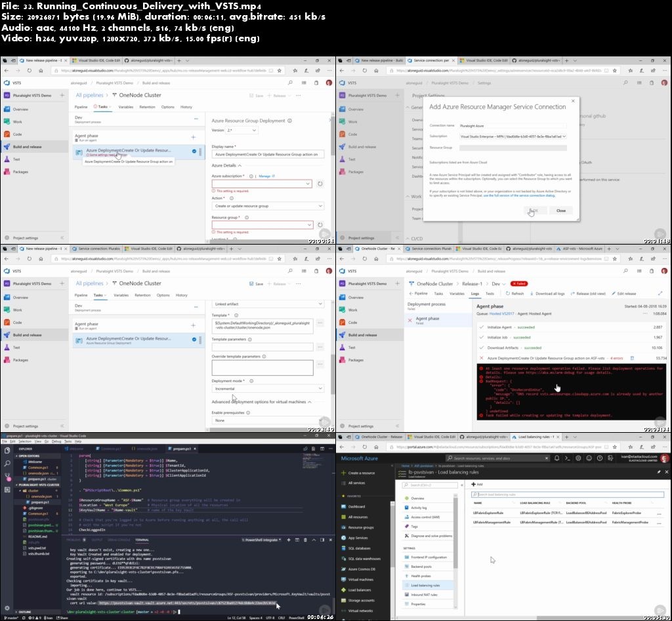This screenshot has height=621, width=672.
Task: Open the Hosted VS2017 queue link
Action: (x=501, y=313)
